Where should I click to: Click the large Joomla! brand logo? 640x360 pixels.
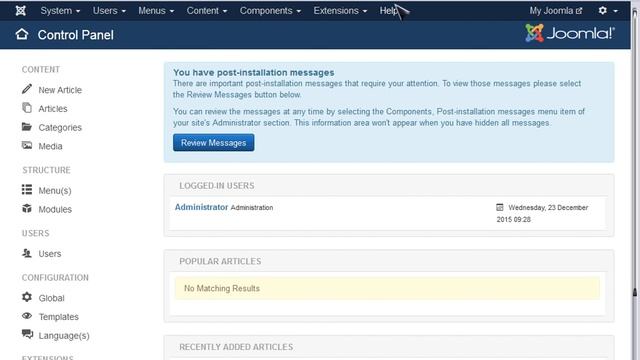(570, 33)
